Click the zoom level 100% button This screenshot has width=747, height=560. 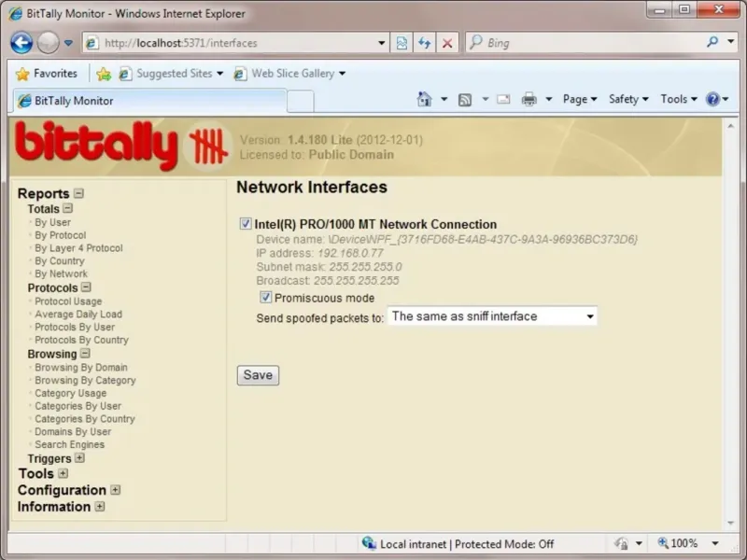click(x=678, y=543)
